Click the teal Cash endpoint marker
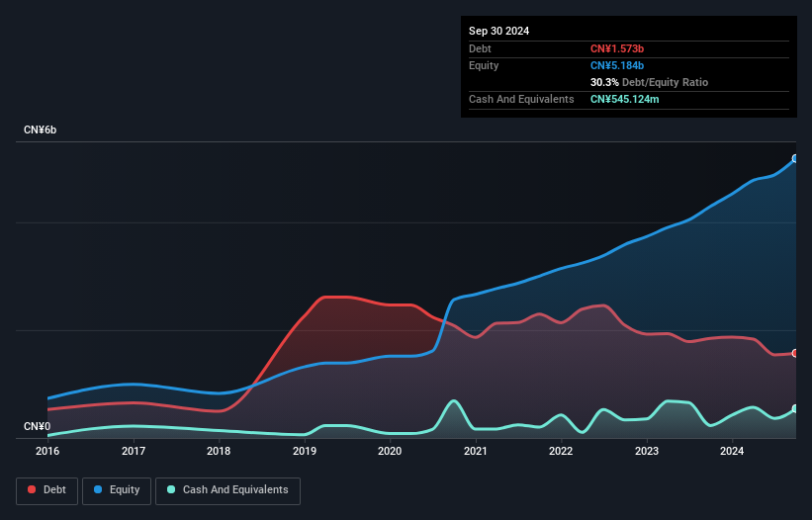Image resolution: width=812 pixels, height=520 pixels. [x=795, y=408]
